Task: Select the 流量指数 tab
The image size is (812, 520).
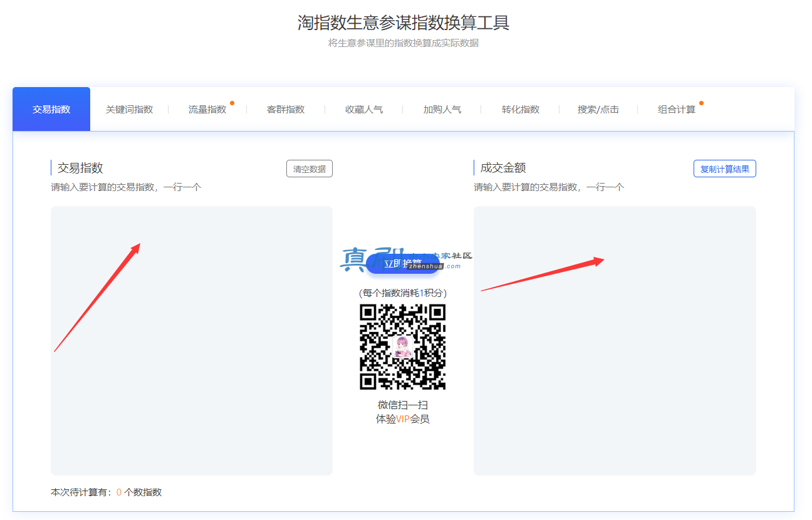Action: 207,109
